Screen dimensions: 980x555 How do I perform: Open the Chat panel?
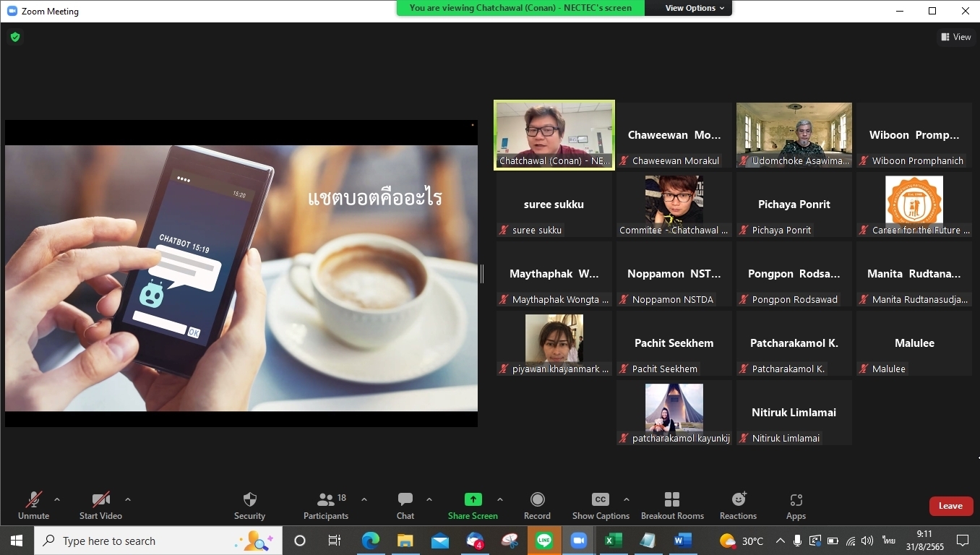pyautogui.click(x=405, y=500)
